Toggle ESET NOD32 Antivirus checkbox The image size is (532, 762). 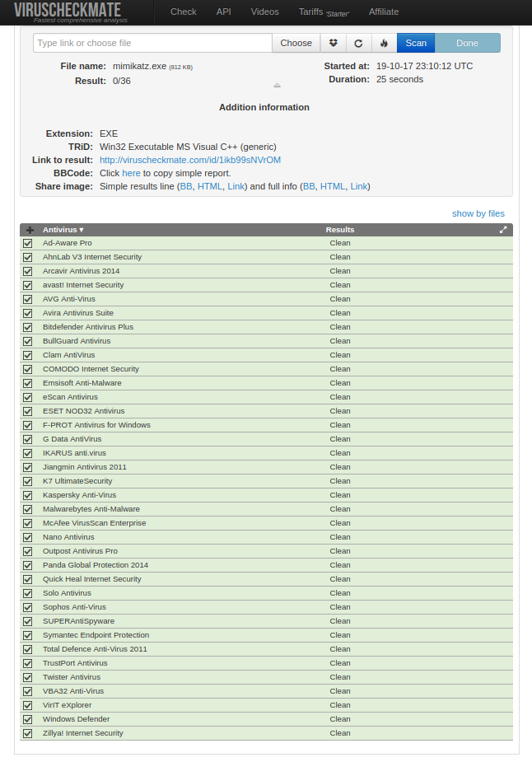click(x=28, y=411)
